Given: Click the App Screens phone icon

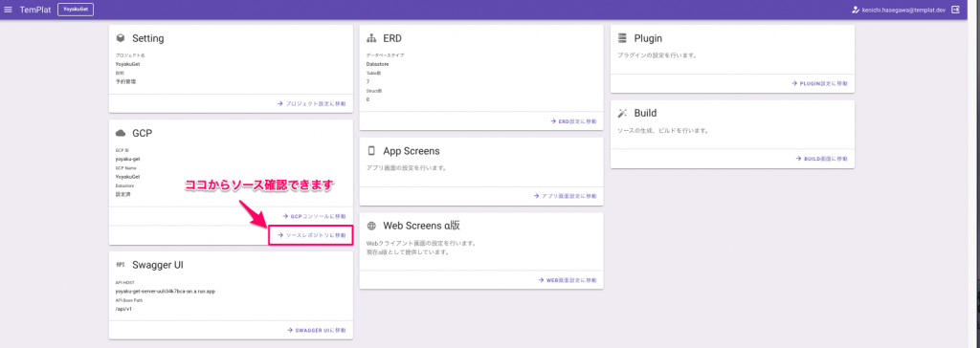Looking at the screenshot, I should point(371,150).
